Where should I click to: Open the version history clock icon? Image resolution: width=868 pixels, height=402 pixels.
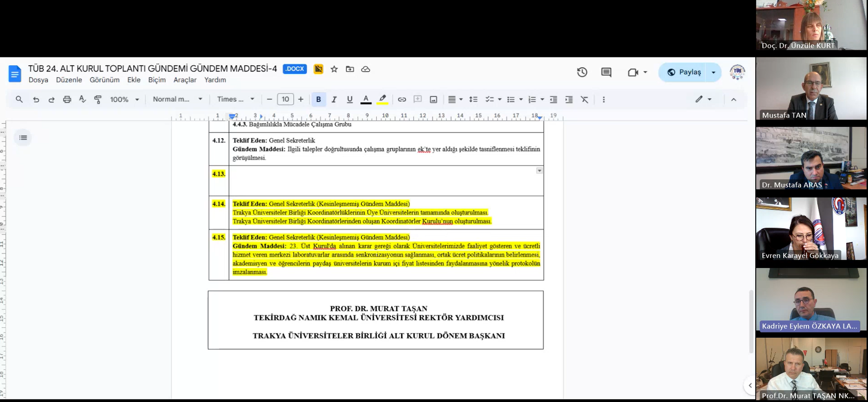[x=582, y=72]
